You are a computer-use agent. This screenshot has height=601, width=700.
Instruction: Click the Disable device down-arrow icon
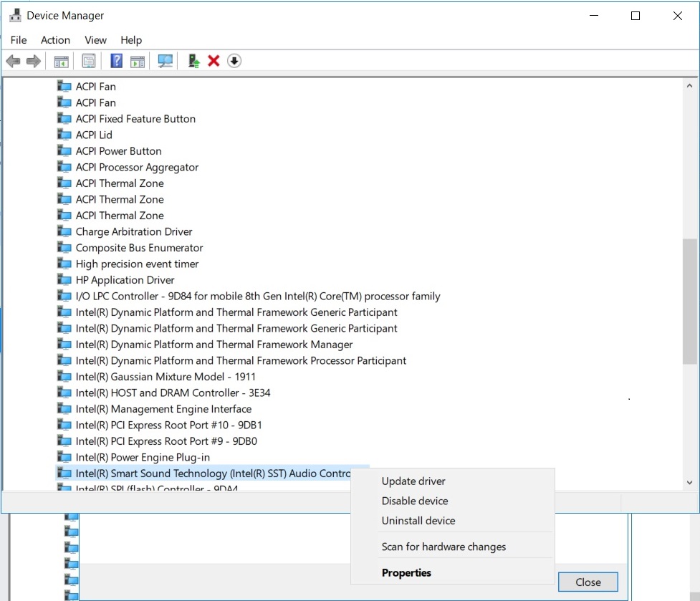pos(234,61)
